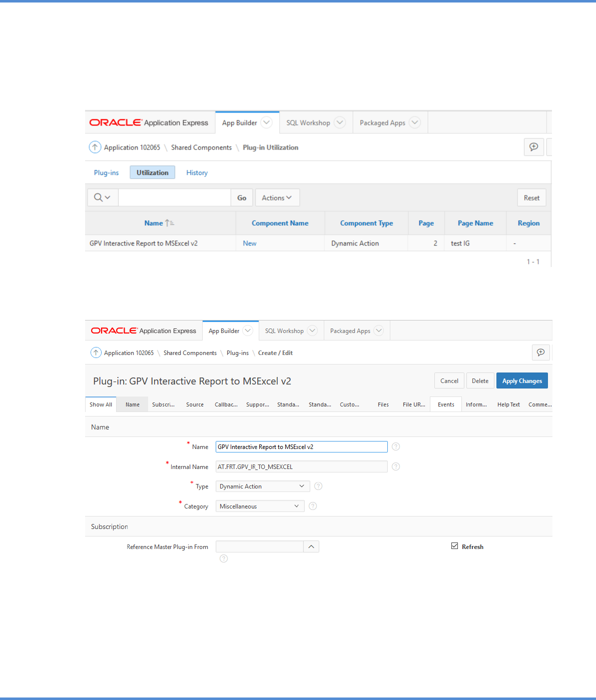Click the Cancel button
Viewport: 596px width, 700px height.
(x=449, y=380)
